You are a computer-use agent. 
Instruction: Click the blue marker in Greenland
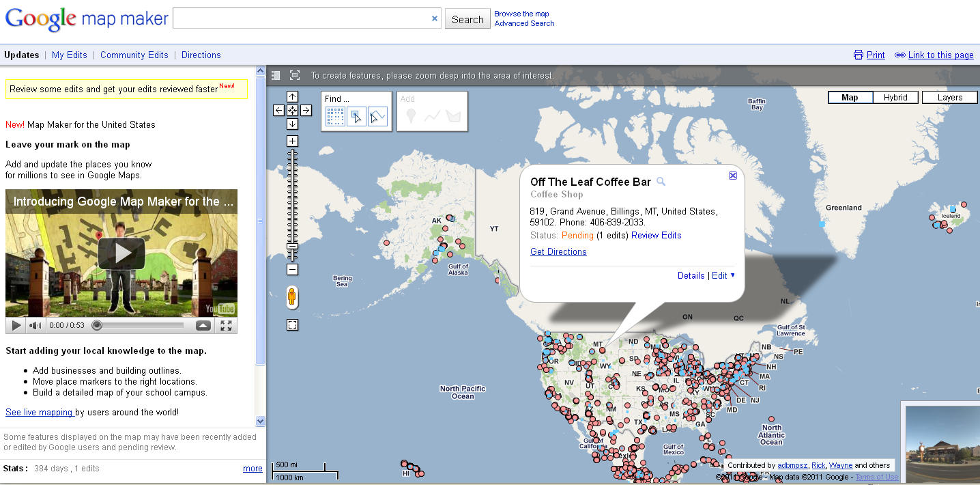822,223
